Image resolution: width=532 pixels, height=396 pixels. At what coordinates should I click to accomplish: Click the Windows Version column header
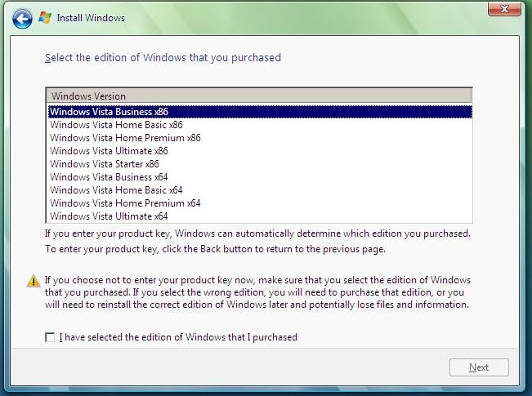(259, 96)
